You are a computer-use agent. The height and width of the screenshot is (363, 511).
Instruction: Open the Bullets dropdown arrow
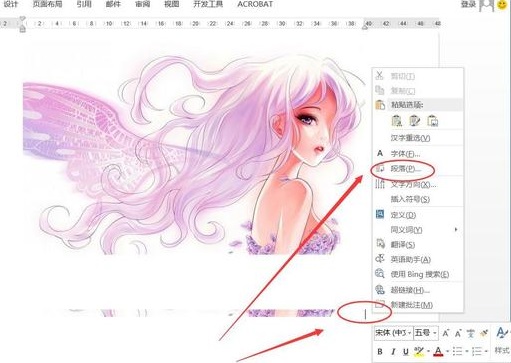(x=467, y=351)
